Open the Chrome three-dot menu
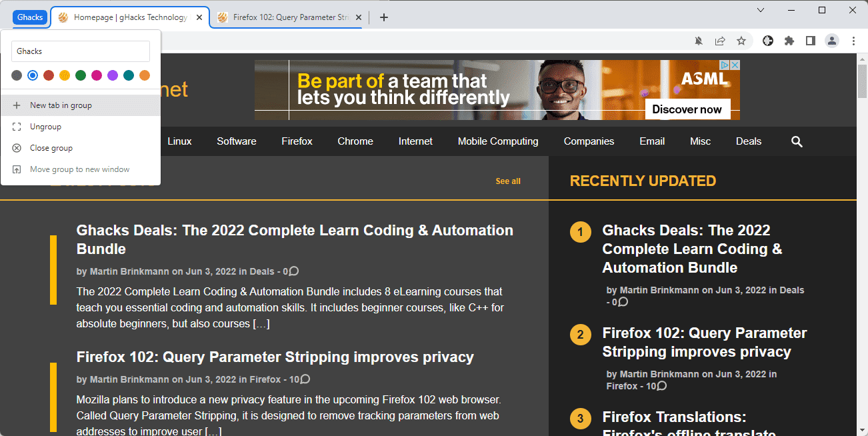Viewport: 868px width, 436px height. [853, 41]
